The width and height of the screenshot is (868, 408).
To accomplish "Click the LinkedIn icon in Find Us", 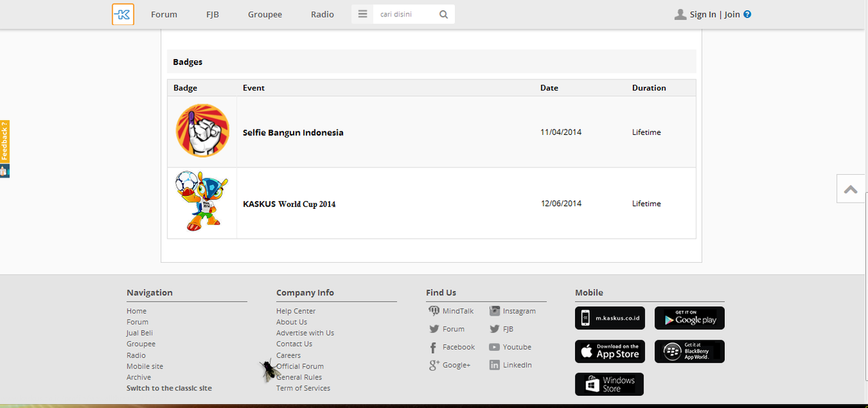I will click(494, 365).
